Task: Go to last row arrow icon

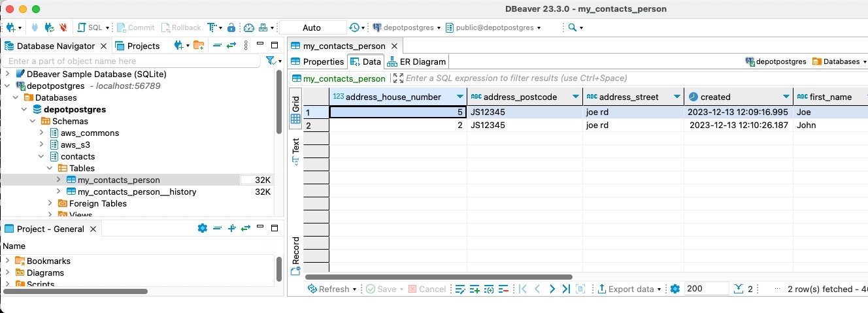Action: pyautogui.click(x=566, y=289)
